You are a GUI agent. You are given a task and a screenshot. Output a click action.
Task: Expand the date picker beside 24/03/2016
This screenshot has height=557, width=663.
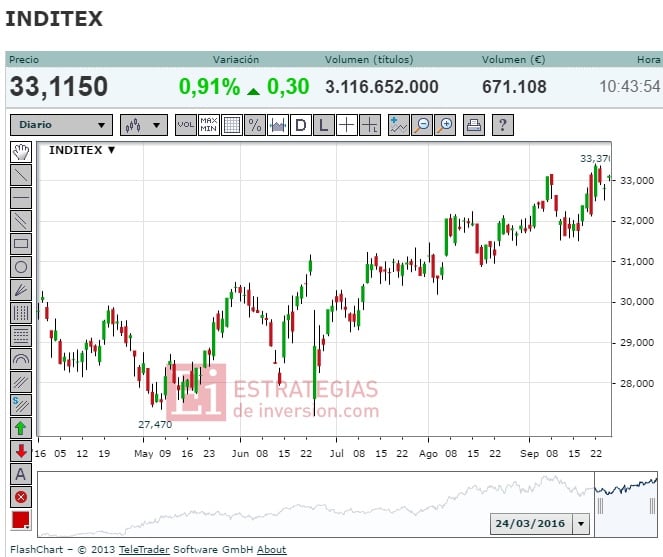(582, 524)
